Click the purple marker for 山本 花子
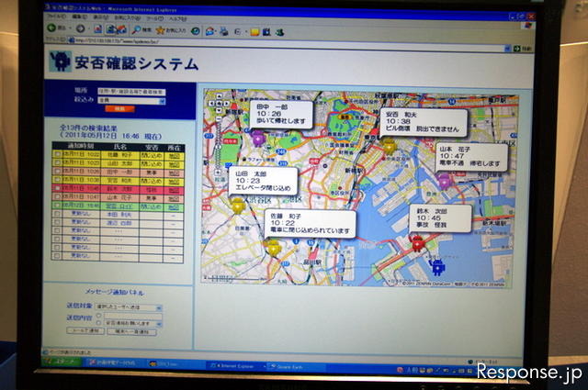Image resolution: width=588 pixels, height=390 pixels. 445,181
